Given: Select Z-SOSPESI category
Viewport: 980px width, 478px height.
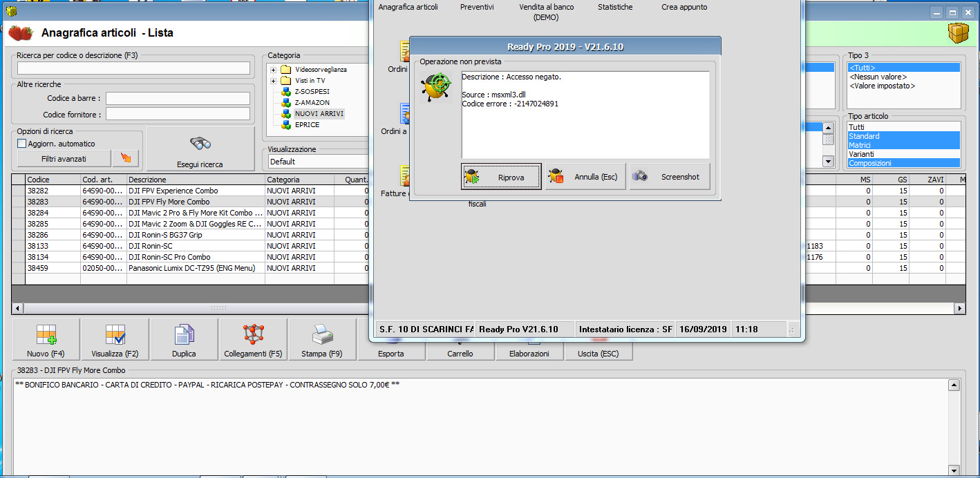Looking at the screenshot, I should click(x=312, y=92).
